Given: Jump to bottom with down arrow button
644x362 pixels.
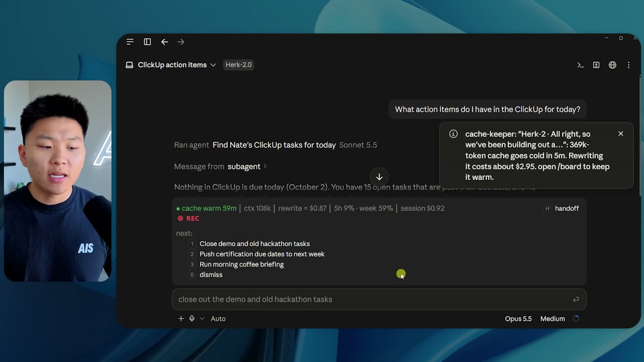Looking at the screenshot, I should (379, 177).
